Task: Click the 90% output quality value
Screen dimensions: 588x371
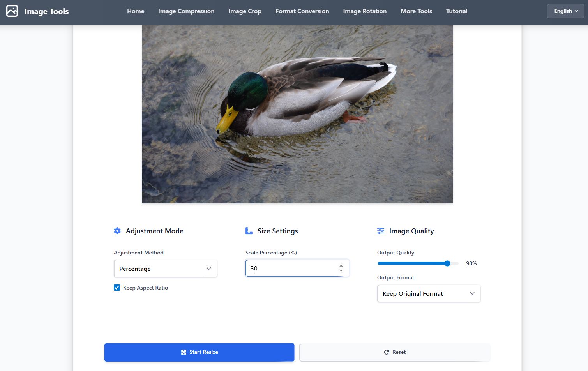Action: tap(471, 263)
